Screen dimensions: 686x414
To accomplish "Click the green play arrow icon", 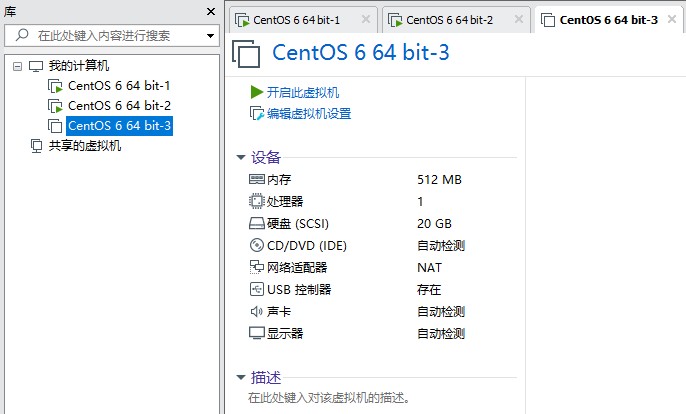I will tap(257, 92).
